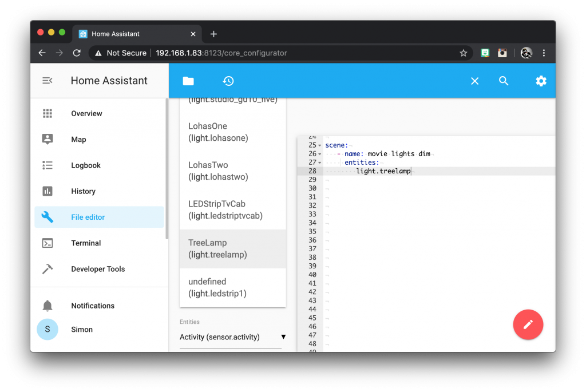The width and height of the screenshot is (586, 392).
Task: Select the Home Assistant browser tab
Action: 137,34
